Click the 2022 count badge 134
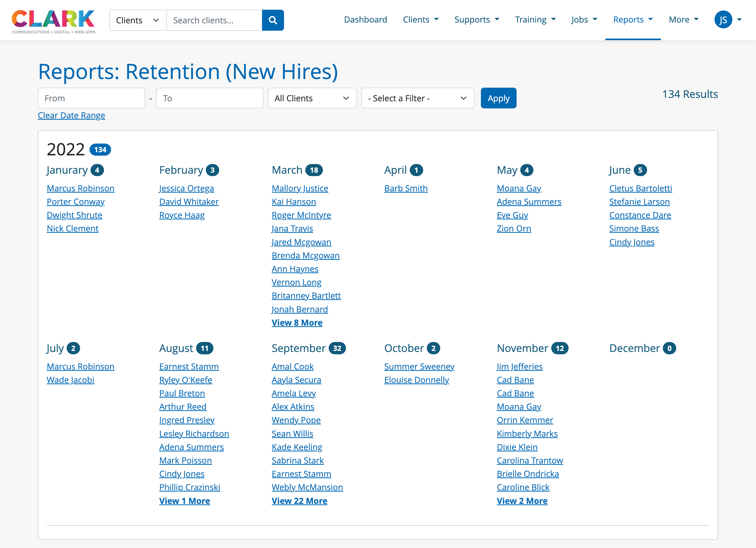This screenshot has width=756, height=548. coord(100,150)
